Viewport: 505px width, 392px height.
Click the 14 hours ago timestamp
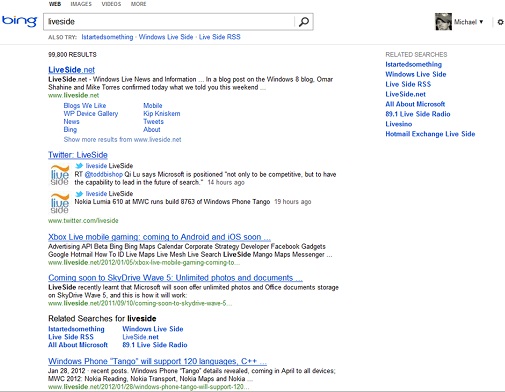[x=226, y=183]
